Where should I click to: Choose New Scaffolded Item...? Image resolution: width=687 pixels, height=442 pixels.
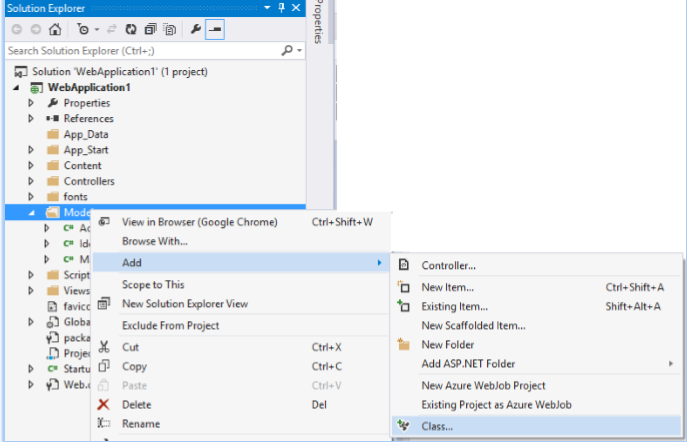pos(537,325)
